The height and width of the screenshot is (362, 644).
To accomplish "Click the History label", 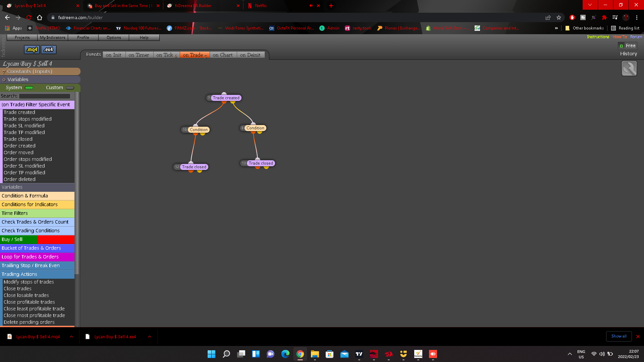I will tap(628, 54).
